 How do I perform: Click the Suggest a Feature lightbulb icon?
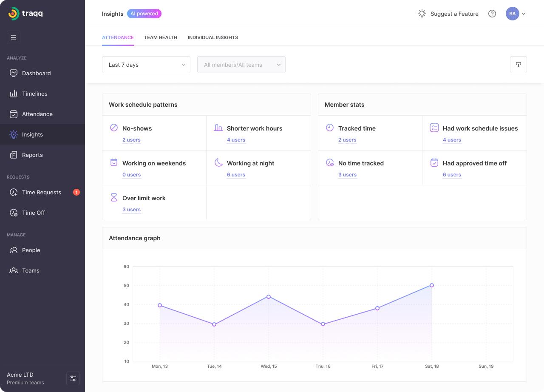click(x=422, y=14)
